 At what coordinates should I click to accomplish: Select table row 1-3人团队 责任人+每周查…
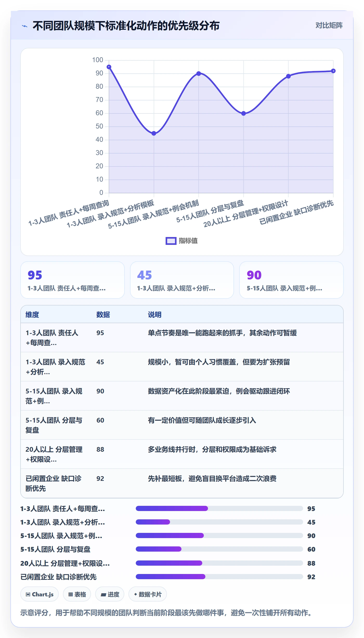pyautogui.click(x=182, y=338)
